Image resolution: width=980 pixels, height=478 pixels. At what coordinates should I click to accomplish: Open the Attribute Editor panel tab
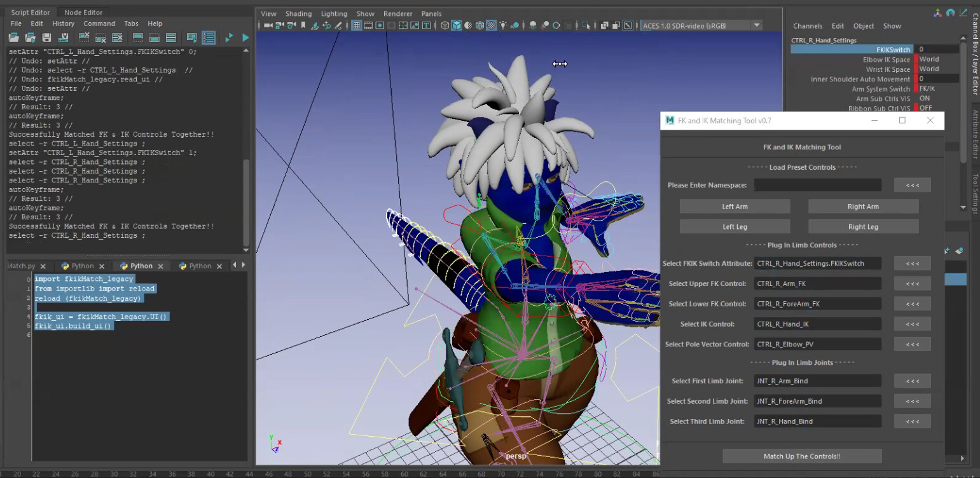(976, 138)
